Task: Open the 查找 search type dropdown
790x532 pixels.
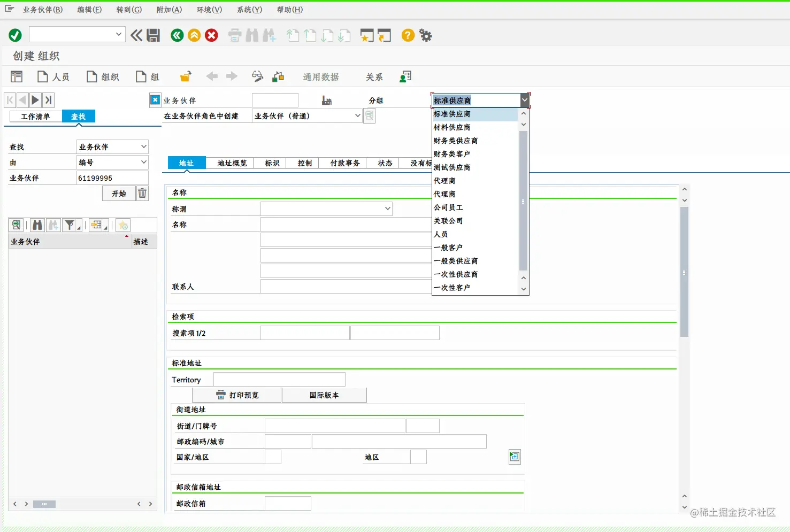Action: click(x=144, y=147)
